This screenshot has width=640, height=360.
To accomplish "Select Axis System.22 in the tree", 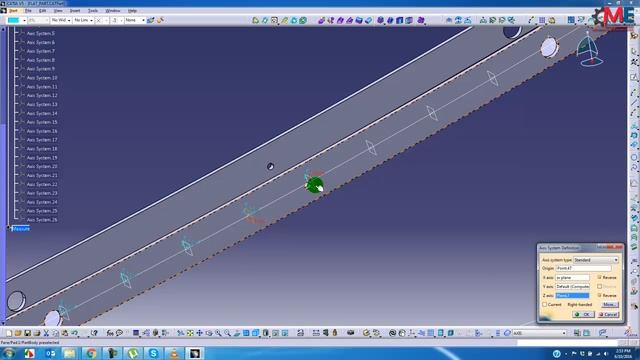I will 42,184.
